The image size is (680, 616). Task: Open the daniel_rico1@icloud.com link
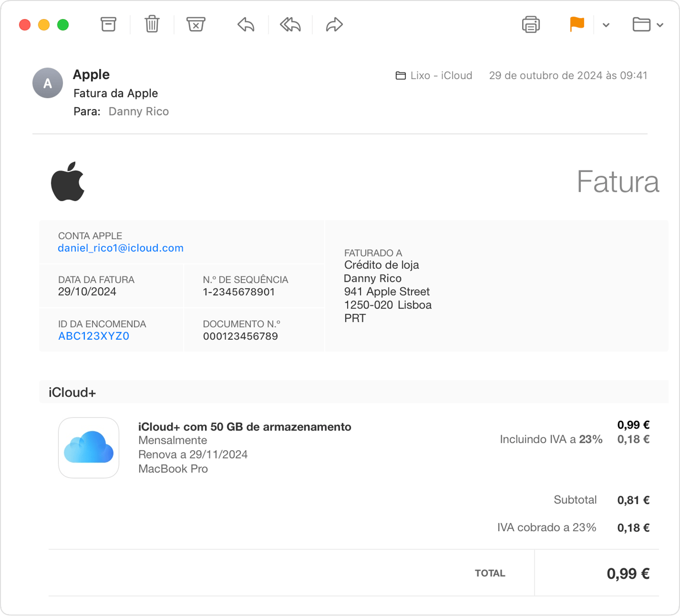coord(120,248)
